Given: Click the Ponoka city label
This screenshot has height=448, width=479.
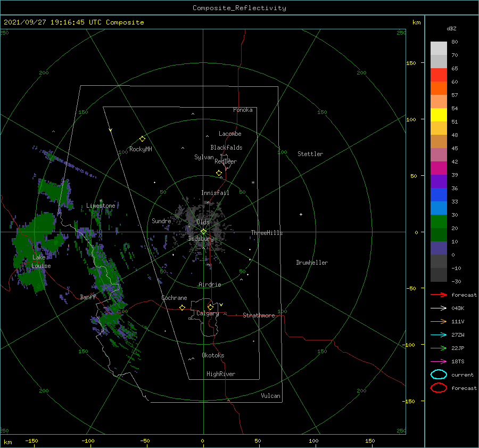Looking at the screenshot, I should click(243, 110).
